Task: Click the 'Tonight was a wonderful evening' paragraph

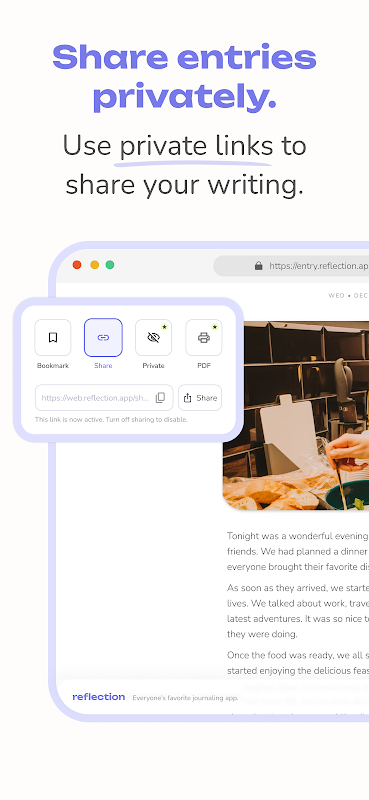Action: tap(298, 551)
